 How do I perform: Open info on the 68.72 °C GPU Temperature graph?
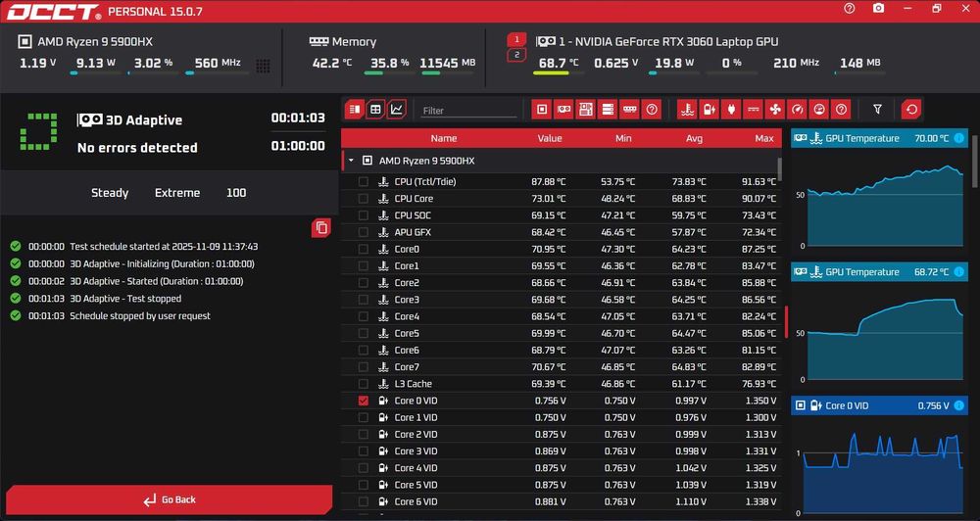click(x=958, y=271)
